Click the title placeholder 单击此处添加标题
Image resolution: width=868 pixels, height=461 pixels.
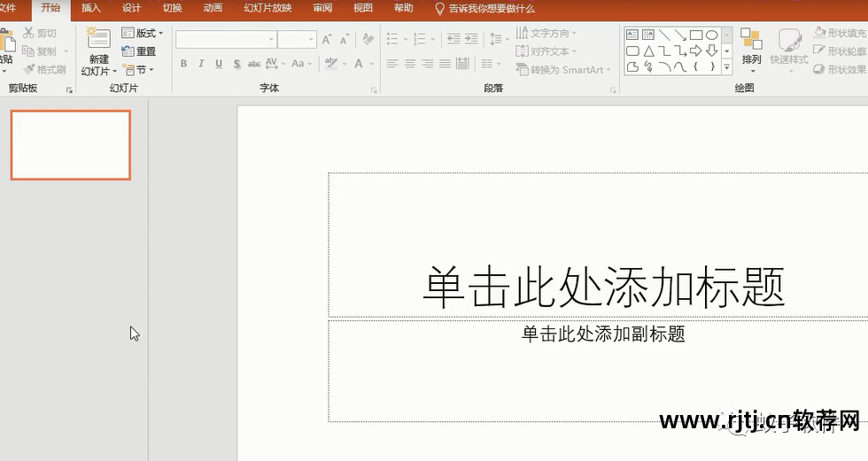[602, 287]
